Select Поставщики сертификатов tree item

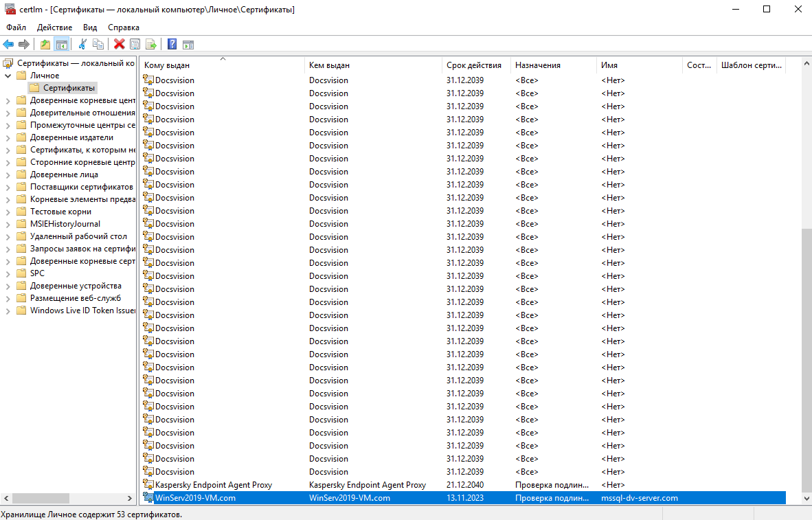tap(81, 187)
